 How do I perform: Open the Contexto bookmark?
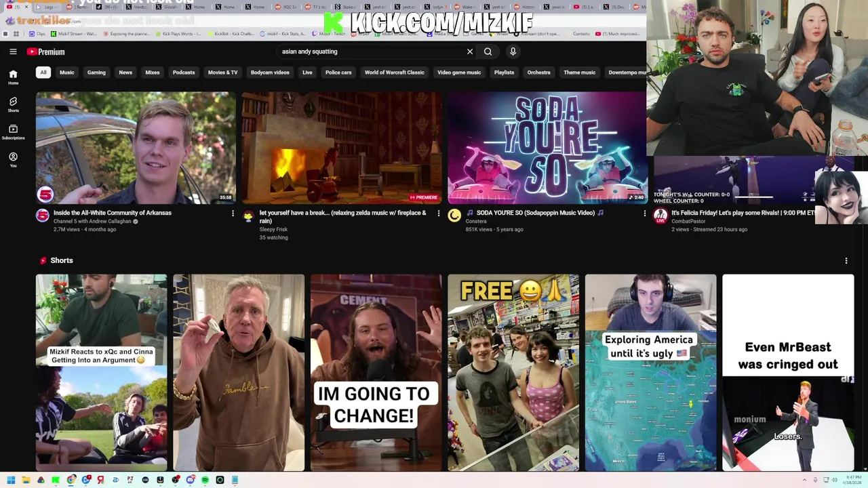click(x=578, y=34)
